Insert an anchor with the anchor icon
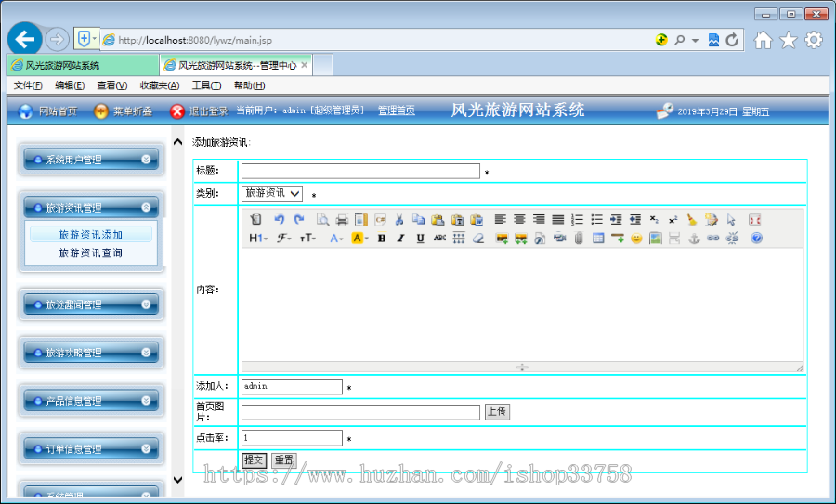Viewport: 836px width, 504px height. (x=694, y=238)
